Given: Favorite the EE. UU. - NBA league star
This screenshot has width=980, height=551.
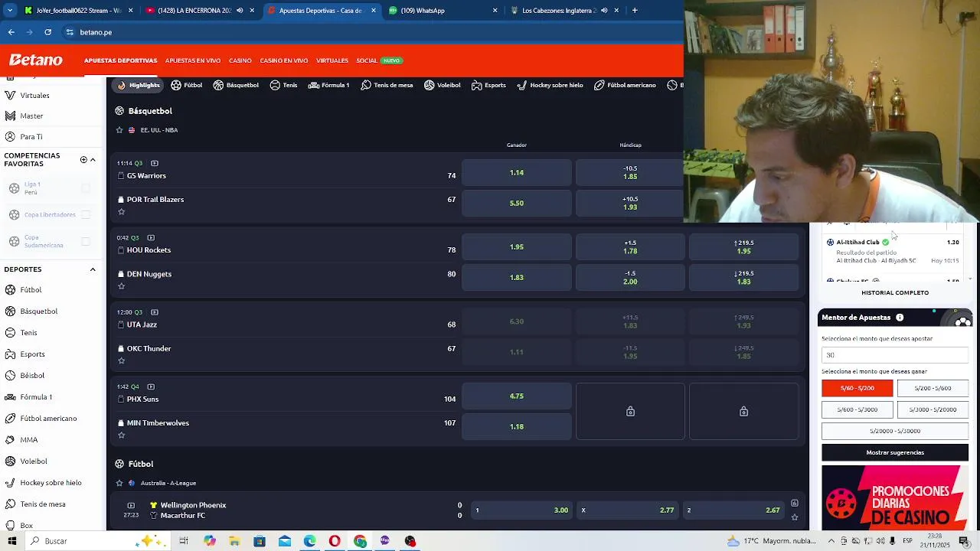Looking at the screenshot, I should (x=119, y=130).
